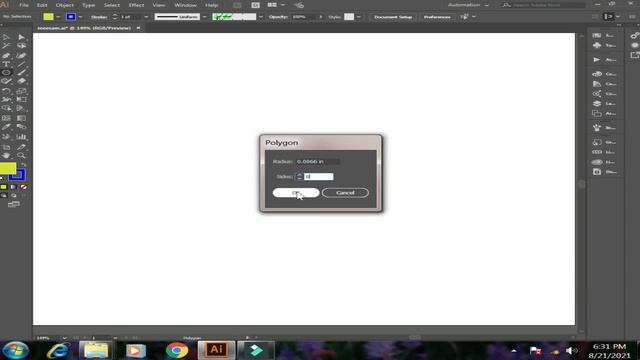640x360 pixels.
Task: Open the File menu
Action: pyautogui.click(x=24, y=5)
